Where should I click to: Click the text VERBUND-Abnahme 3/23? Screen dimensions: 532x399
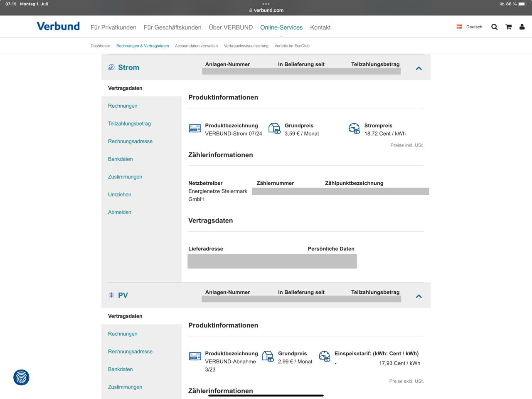click(230, 365)
